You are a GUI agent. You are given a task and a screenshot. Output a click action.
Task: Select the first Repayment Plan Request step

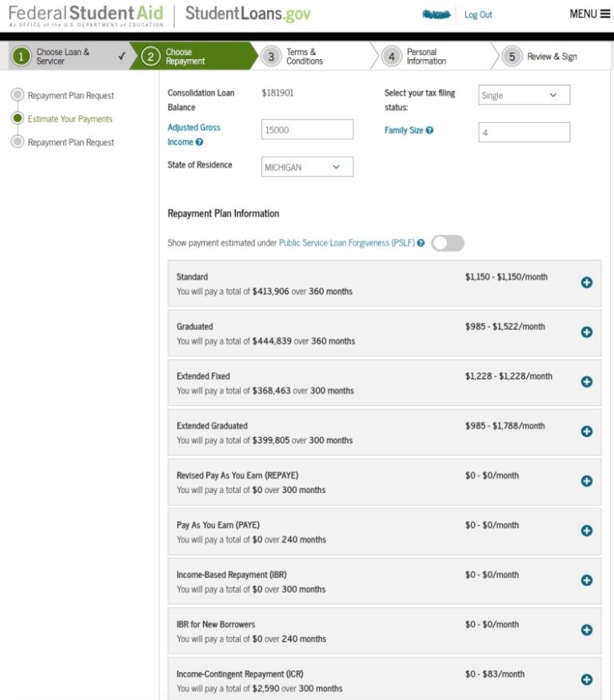pyautogui.click(x=18, y=94)
